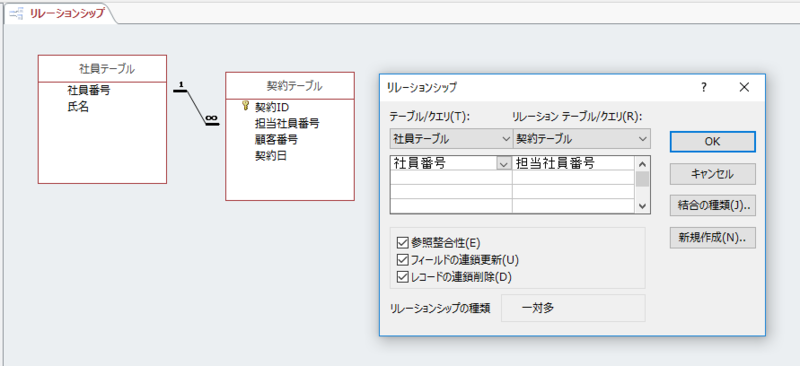Image resolution: width=800 pixels, height=366 pixels.
Task: Close the リレーションシップ dialog
Action: coord(744,87)
